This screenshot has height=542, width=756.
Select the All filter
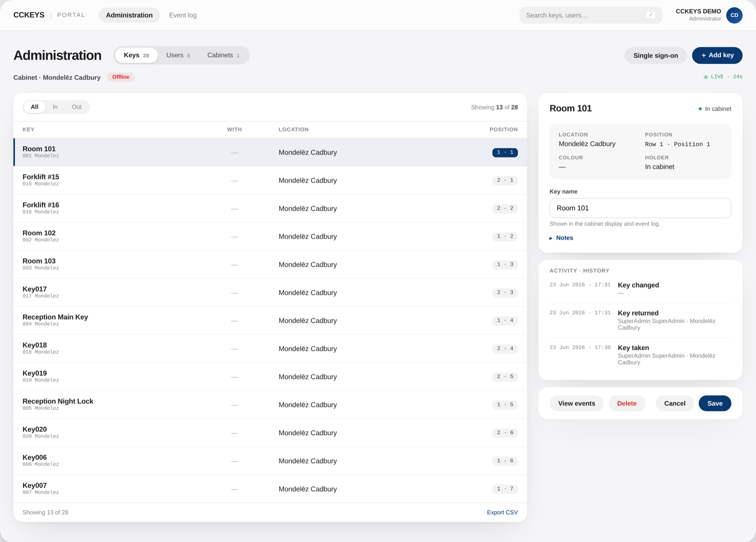[x=34, y=107]
